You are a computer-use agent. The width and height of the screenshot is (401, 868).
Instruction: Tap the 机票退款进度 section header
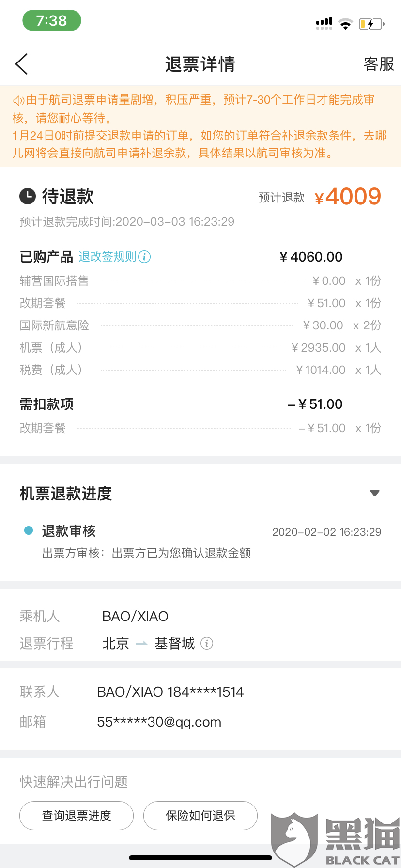[x=66, y=494]
